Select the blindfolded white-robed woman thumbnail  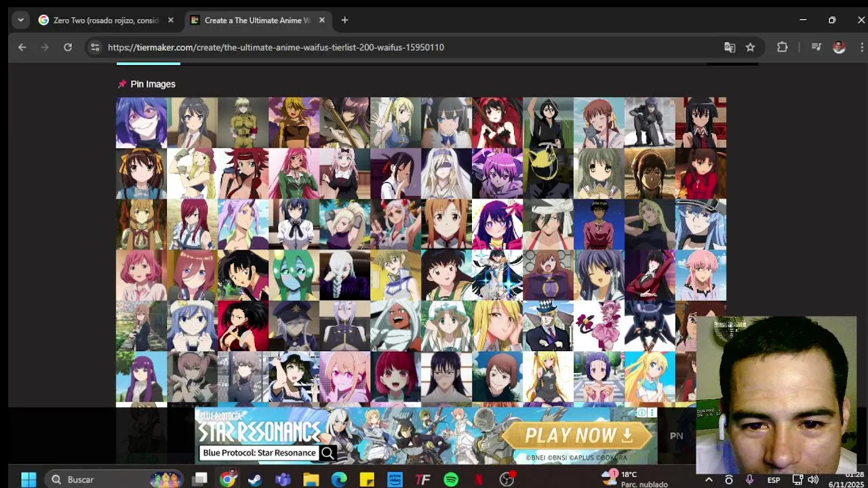click(446, 174)
